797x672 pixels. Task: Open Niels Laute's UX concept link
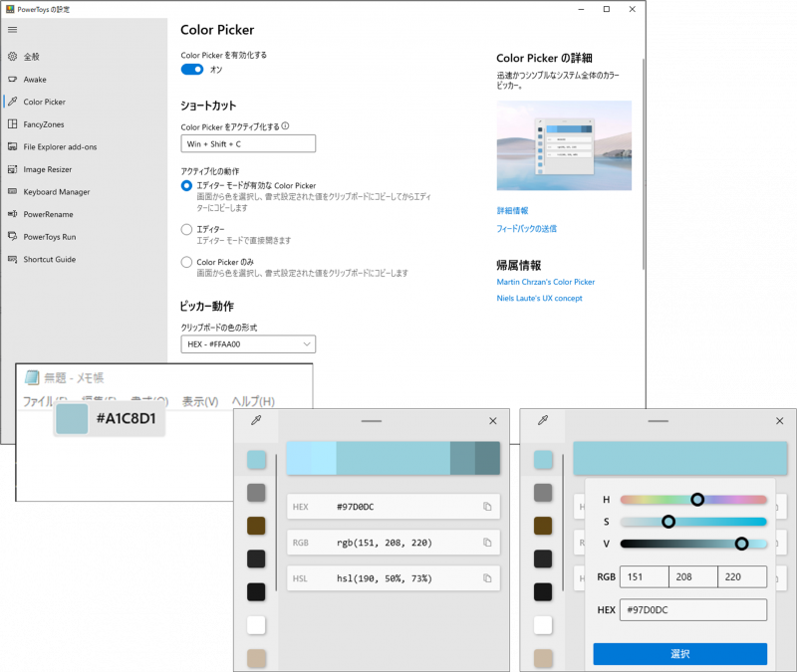coord(539,298)
